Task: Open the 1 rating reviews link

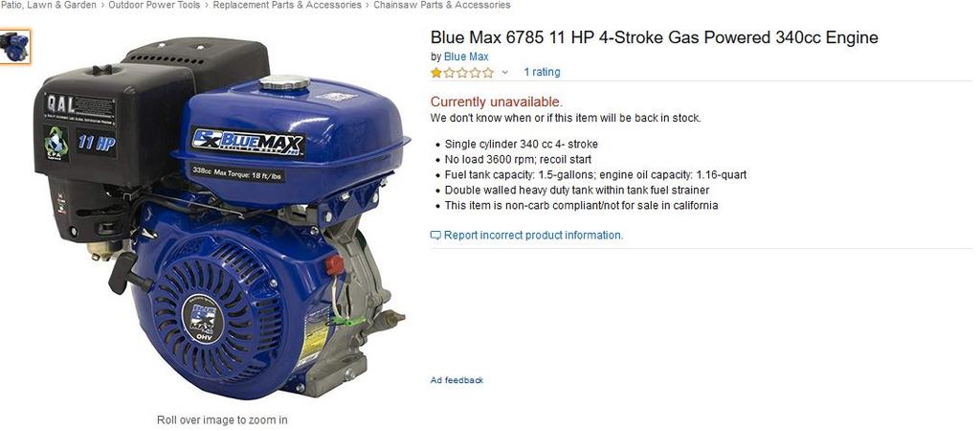Action: pos(542,72)
